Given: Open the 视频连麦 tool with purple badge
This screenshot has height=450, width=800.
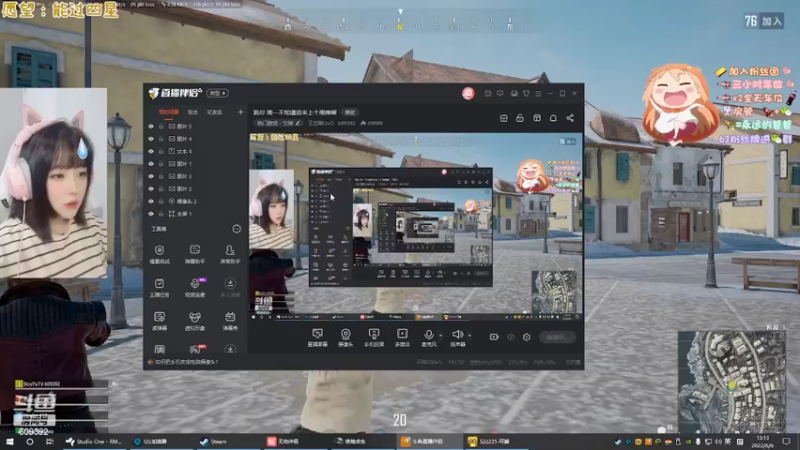Looking at the screenshot, I should pyautogui.click(x=195, y=287).
